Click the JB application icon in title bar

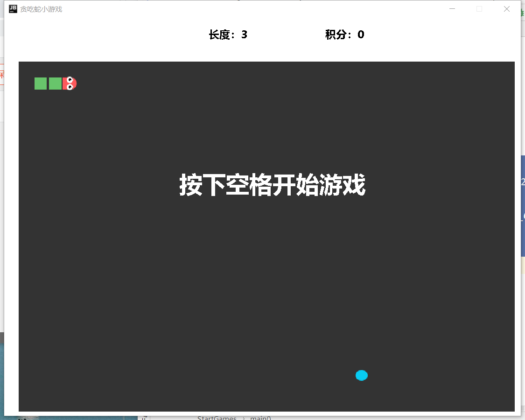(x=13, y=8)
